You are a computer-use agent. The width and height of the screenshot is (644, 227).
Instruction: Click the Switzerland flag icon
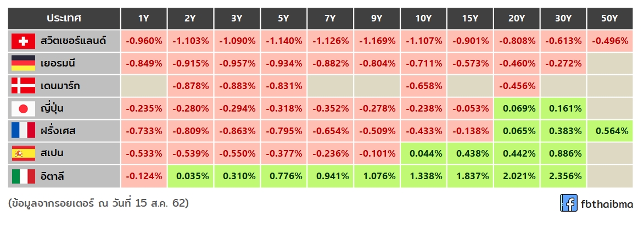point(24,41)
